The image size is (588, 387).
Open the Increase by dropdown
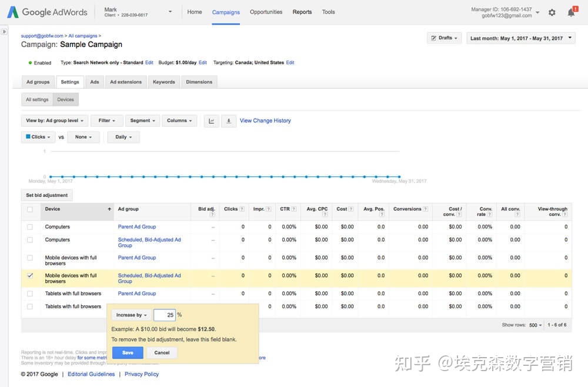coord(131,315)
